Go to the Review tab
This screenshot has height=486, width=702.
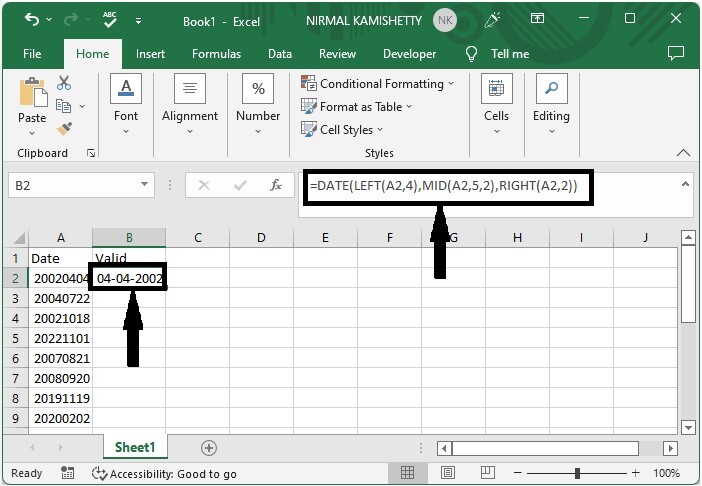(337, 54)
